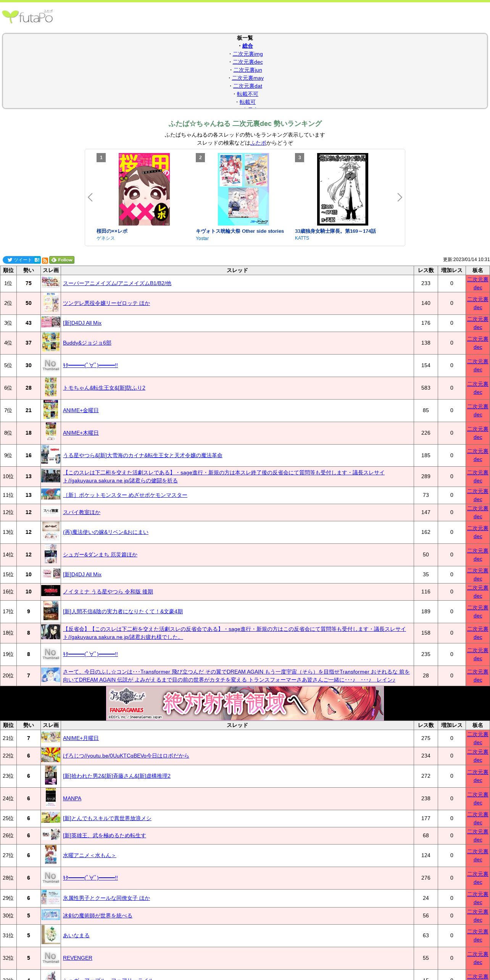490x980 pixels.
Task: Click thumbnail of rank 16 うる星やつら thread
Action: (51, 591)
